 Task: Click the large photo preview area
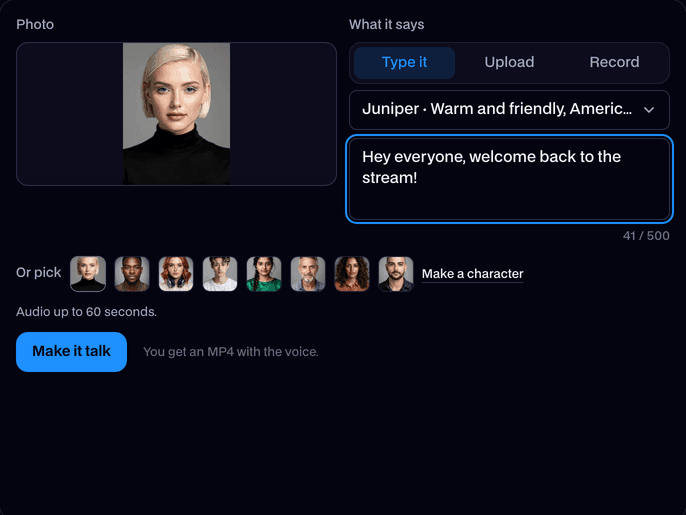176,114
